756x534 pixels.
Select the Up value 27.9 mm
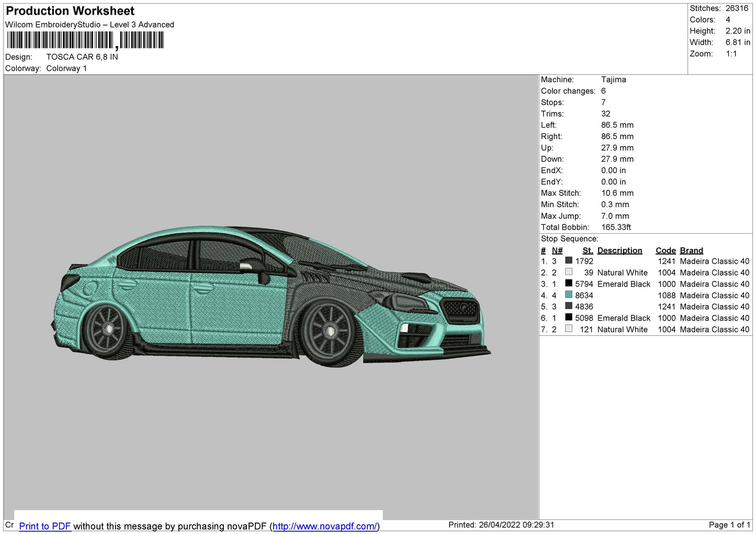point(617,147)
